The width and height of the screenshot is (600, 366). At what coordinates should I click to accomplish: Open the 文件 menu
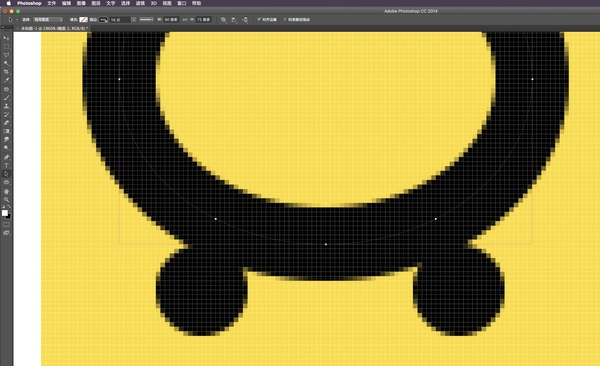coord(51,3)
